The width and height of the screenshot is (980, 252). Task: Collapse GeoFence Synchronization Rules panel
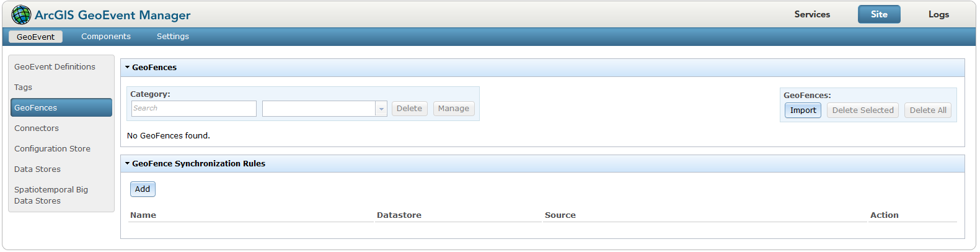tap(128, 163)
